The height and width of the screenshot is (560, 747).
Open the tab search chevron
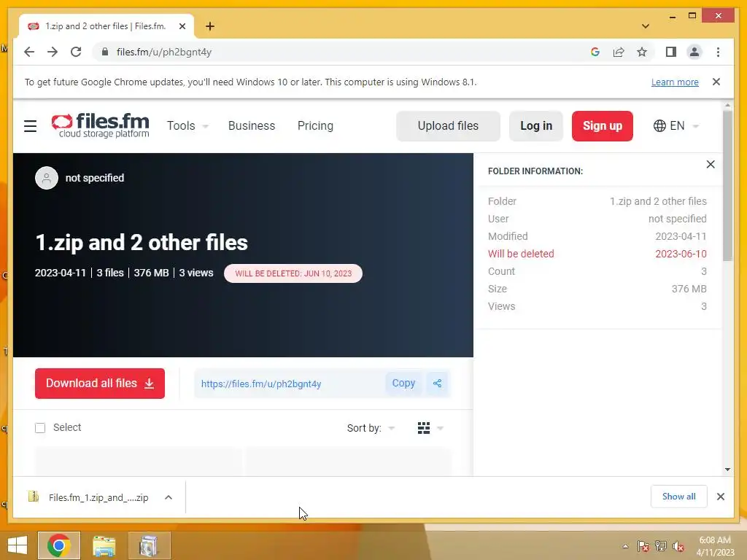click(645, 26)
